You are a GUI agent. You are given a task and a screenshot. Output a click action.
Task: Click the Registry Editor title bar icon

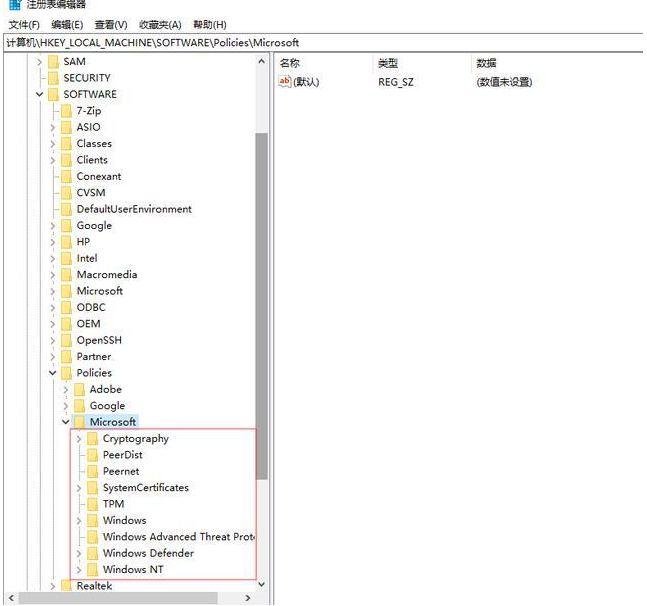pos(15,5)
